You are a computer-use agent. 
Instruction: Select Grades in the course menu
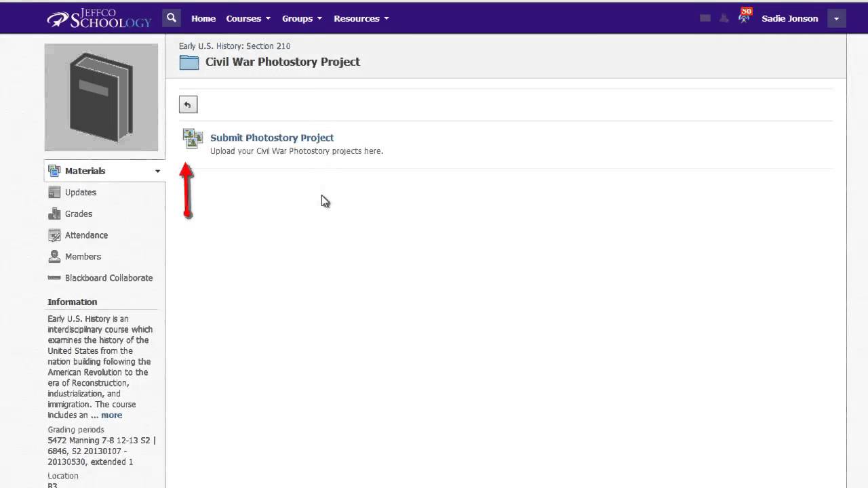(x=79, y=213)
